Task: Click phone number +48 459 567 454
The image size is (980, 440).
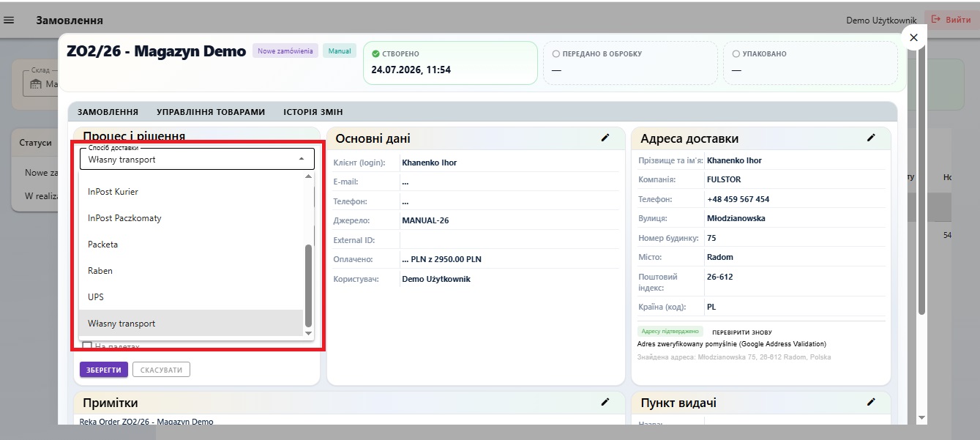Action: [738, 199]
